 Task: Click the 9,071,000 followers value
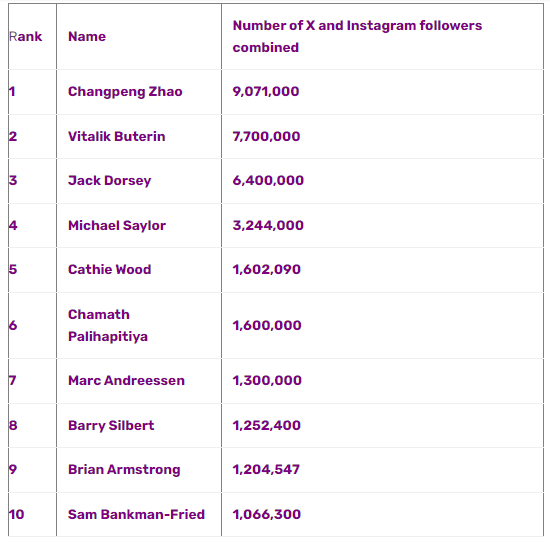[x=266, y=92]
